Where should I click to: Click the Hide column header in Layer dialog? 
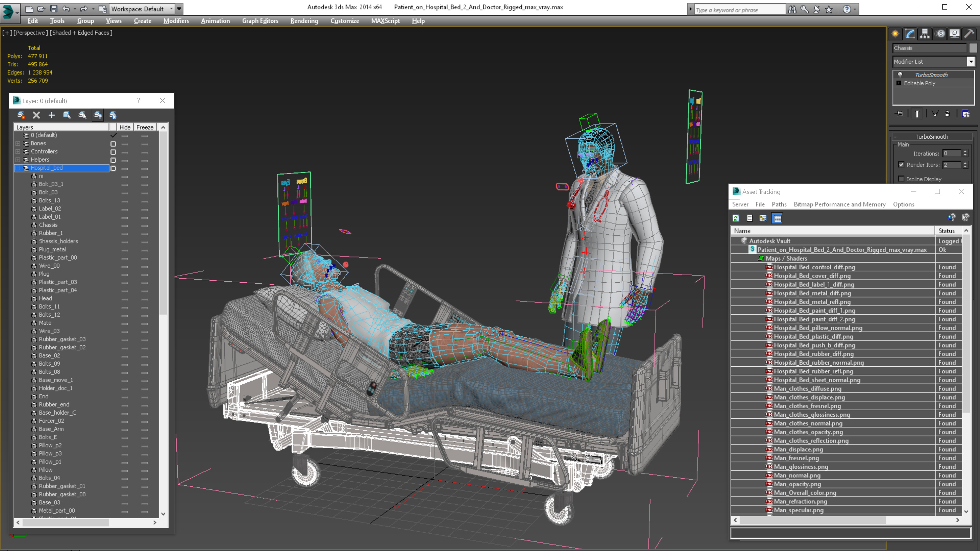125,127
